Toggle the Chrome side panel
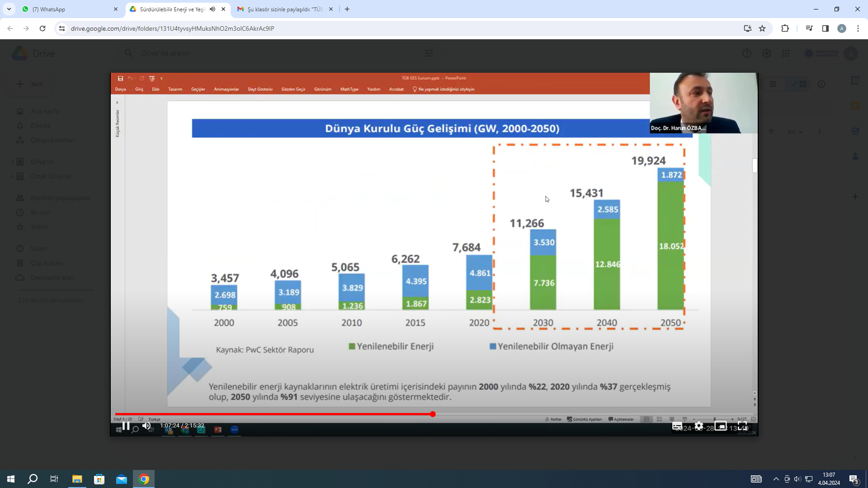This screenshot has width=868, height=488. click(825, 28)
